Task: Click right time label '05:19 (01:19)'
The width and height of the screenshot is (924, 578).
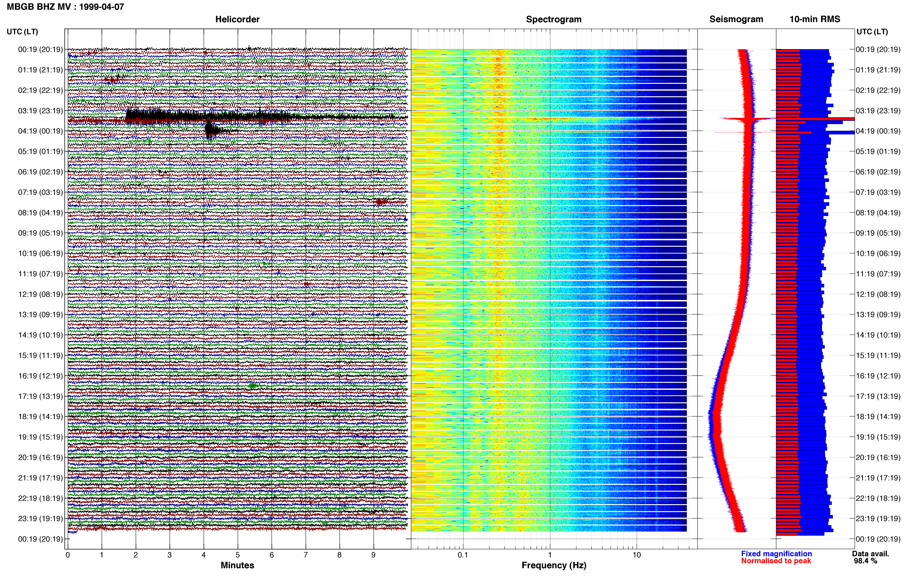Action: point(878,151)
